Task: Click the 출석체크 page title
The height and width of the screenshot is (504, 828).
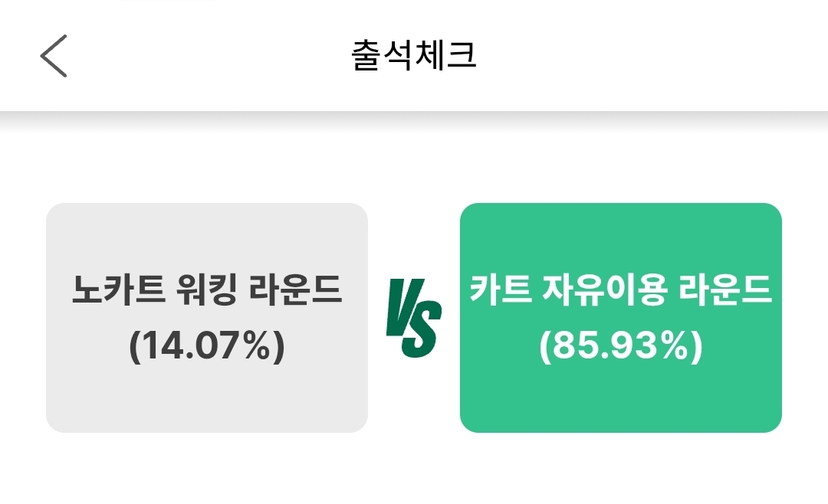Action: 414,57
